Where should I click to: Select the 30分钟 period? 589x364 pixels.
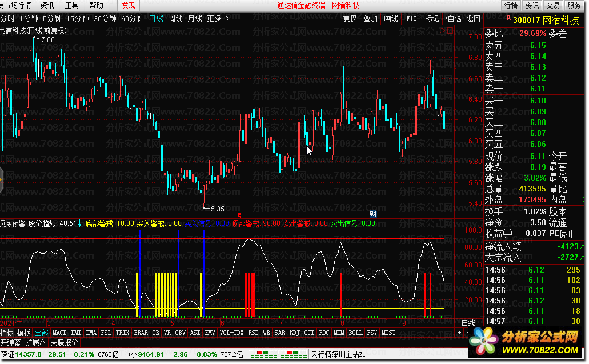(x=105, y=18)
